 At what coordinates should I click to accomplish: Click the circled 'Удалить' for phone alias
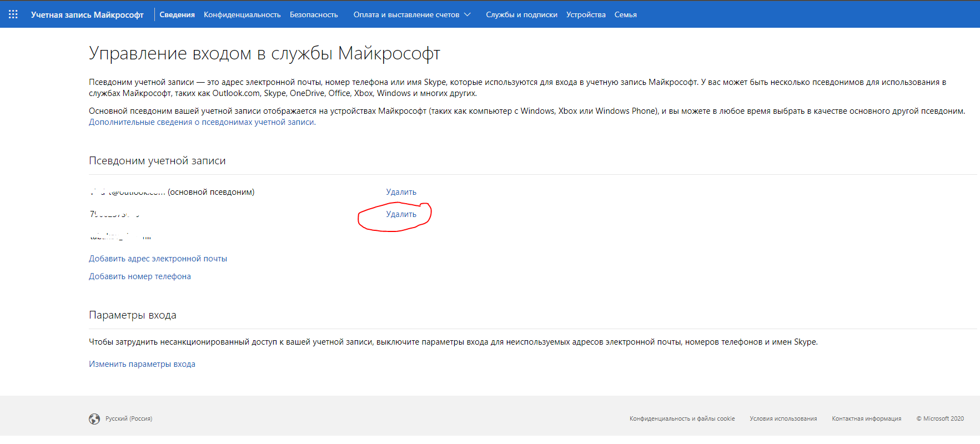401,214
